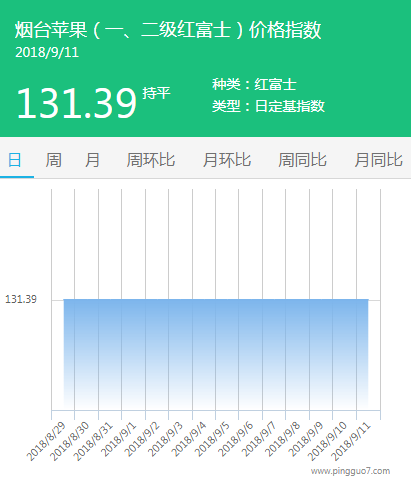Viewport: 411px width, 479px height.
Task: Click the 2018/9/11 date under title
Action: (47, 52)
